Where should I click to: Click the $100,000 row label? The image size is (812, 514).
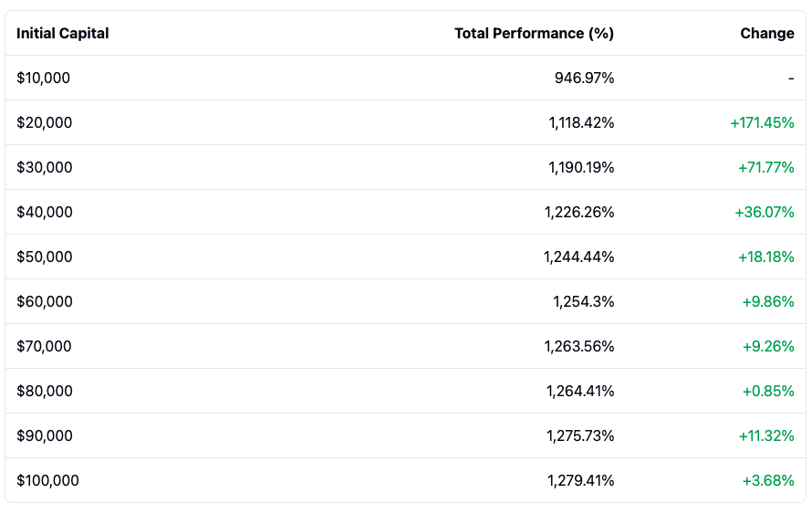point(47,481)
